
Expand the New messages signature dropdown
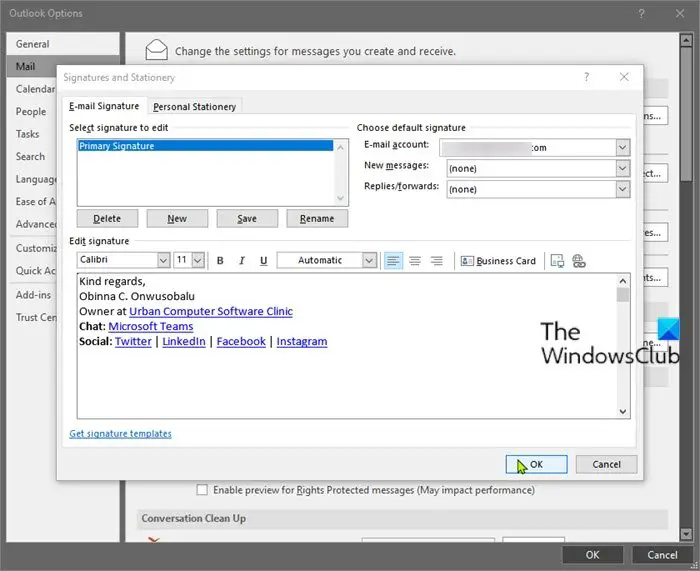(x=623, y=168)
